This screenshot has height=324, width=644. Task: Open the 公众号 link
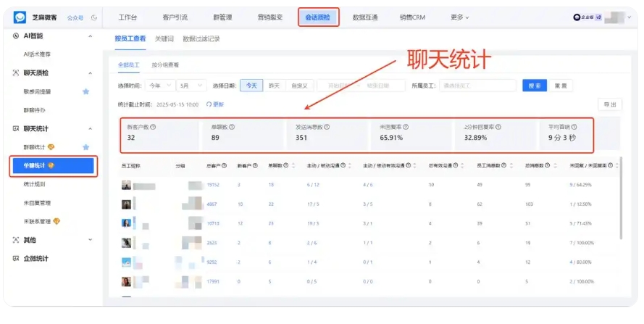(x=75, y=17)
